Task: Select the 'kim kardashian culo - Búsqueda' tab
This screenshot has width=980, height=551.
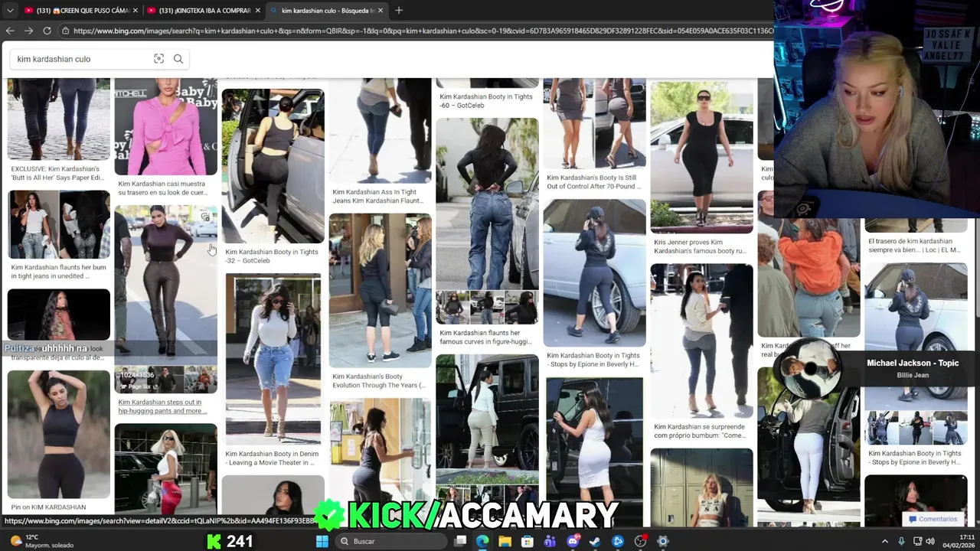Action: [x=327, y=11]
